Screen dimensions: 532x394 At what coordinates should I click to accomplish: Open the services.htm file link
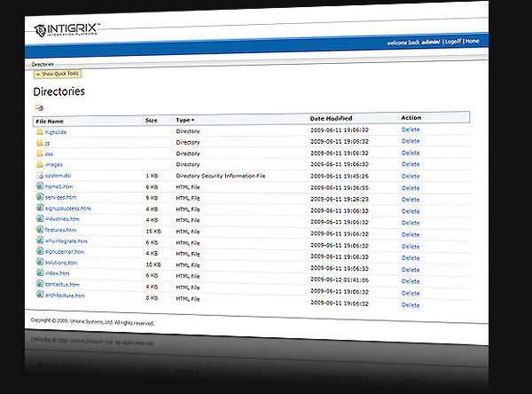[60, 197]
